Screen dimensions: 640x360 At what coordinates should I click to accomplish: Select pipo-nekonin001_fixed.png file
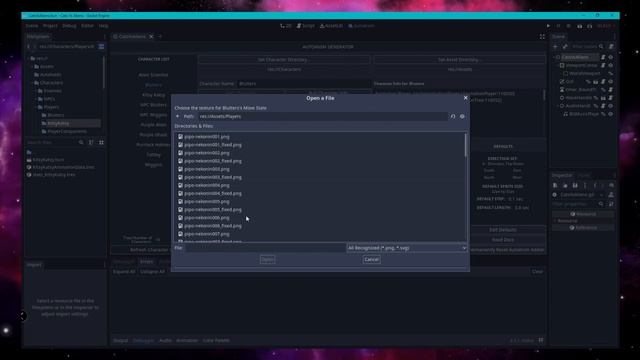[x=213, y=145]
